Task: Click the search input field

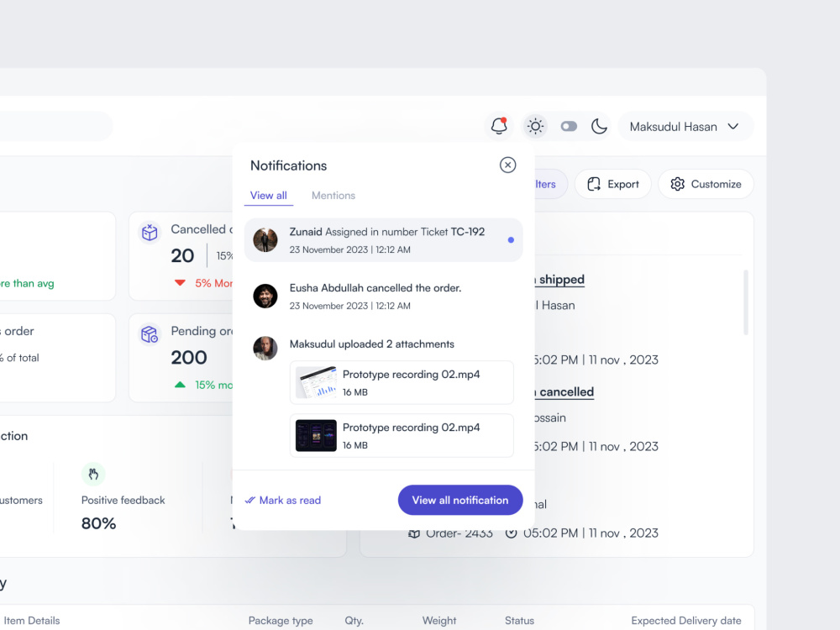Action: coord(56,127)
